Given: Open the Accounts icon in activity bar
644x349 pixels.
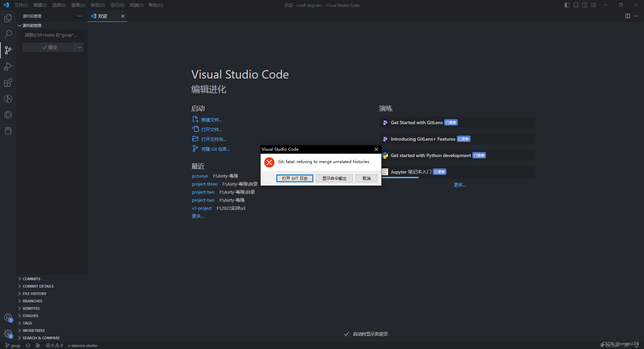Looking at the screenshot, I should pos(8,317).
